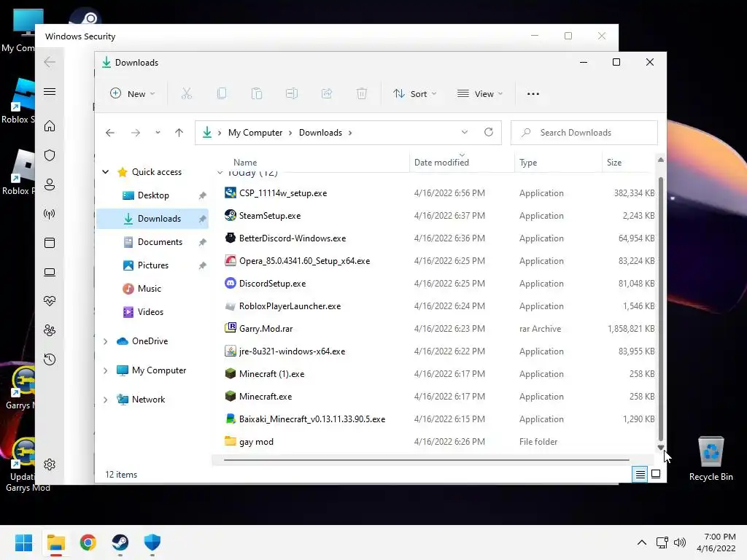The image size is (747, 560).
Task: Expand the OneDrive tree node
Action: point(105,341)
